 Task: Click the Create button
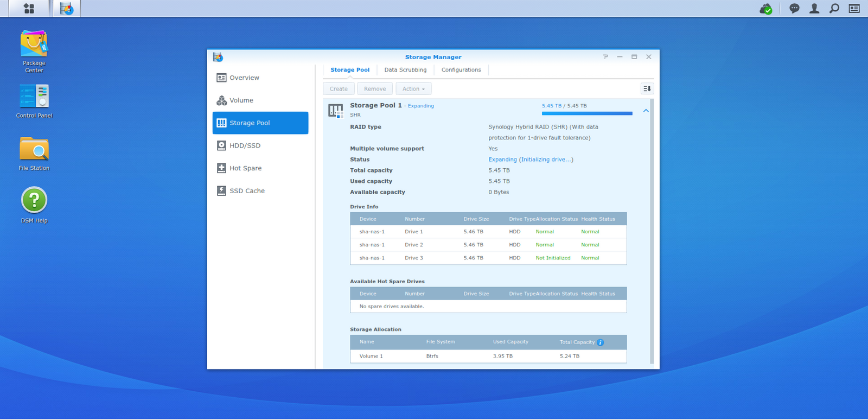pos(339,89)
